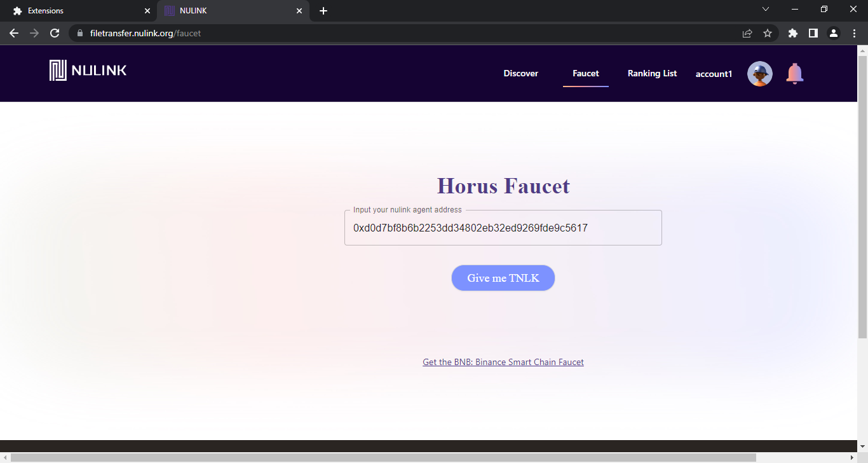Open Chrome profile icon
868x463 pixels.
point(833,33)
